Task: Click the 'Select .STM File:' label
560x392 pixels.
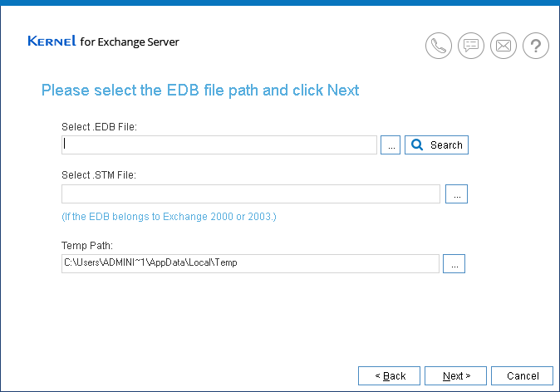Action: click(x=99, y=175)
